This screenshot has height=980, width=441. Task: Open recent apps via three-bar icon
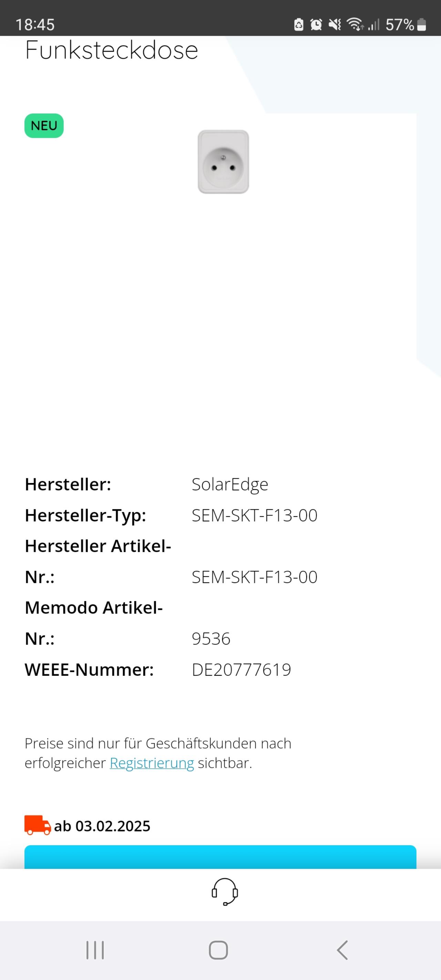click(95, 950)
